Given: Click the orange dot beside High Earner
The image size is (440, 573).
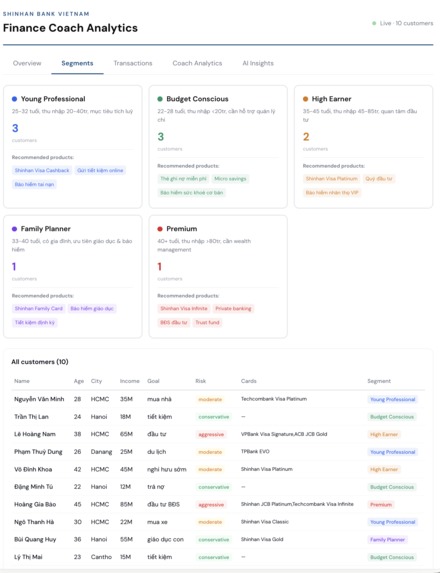Looking at the screenshot, I should (x=305, y=99).
